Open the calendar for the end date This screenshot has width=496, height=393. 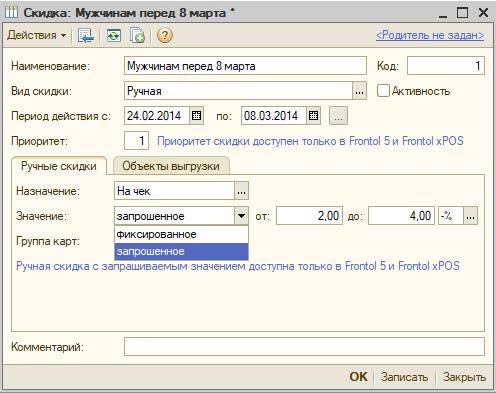point(313,116)
